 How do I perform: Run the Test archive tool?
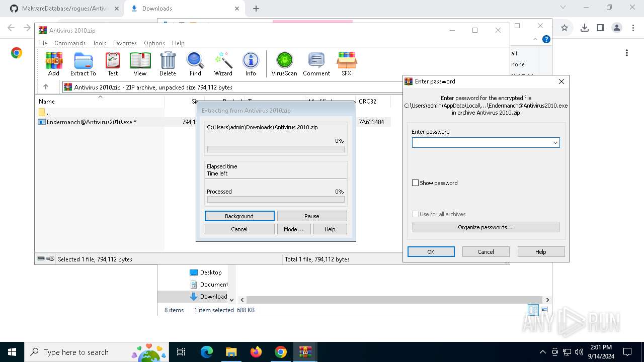[113, 64]
